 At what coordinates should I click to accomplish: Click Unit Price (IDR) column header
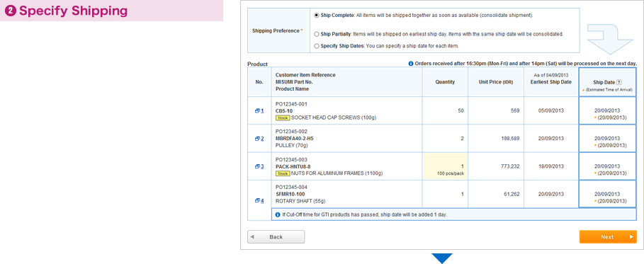coord(496,82)
